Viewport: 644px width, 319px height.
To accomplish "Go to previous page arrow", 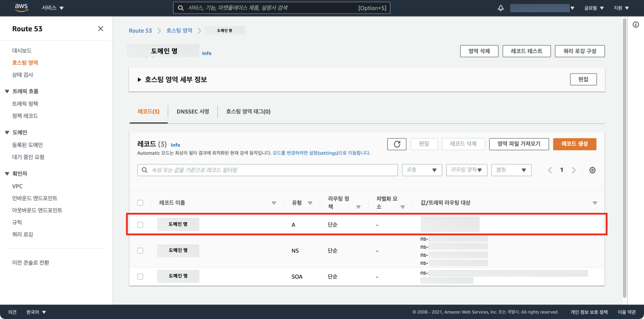I will 549,170.
